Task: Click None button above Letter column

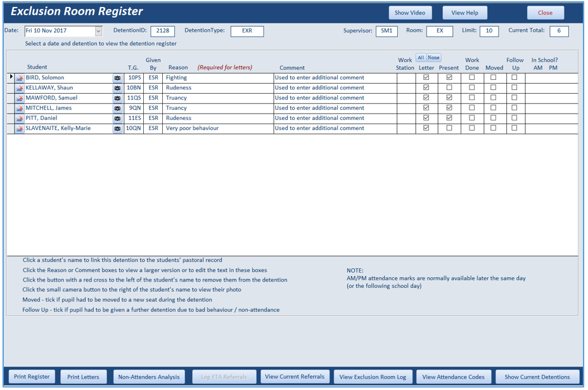Action: pos(433,58)
